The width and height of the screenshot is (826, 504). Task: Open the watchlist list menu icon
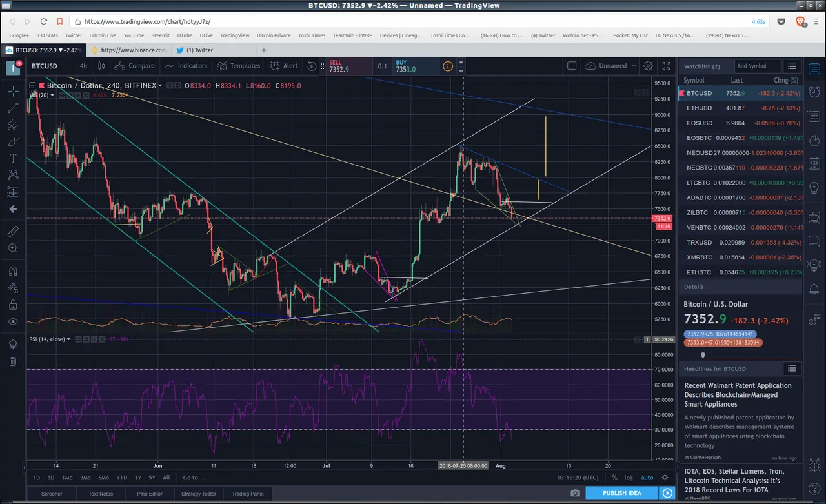pyautogui.click(x=791, y=66)
